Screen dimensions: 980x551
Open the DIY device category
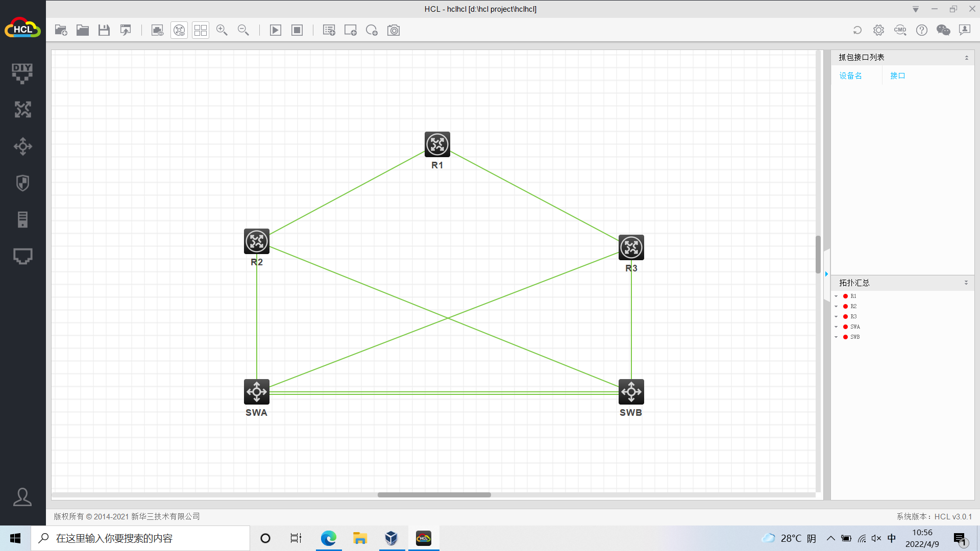[x=22, y=73]
